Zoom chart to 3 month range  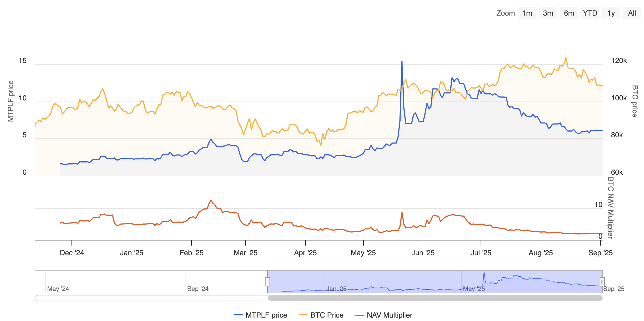[x=548, y=13]
